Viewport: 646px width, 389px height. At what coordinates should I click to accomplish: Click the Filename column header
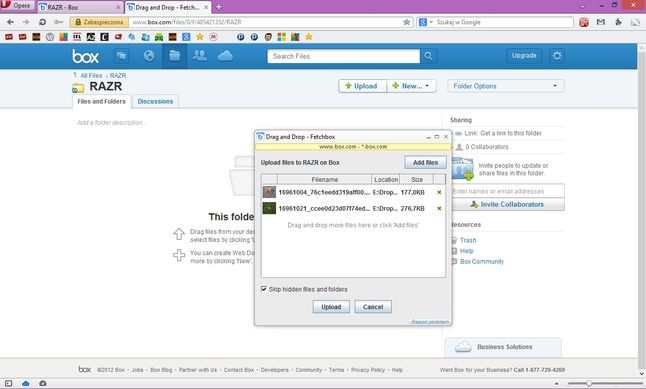pyautogui.click(x=325, y=180)
